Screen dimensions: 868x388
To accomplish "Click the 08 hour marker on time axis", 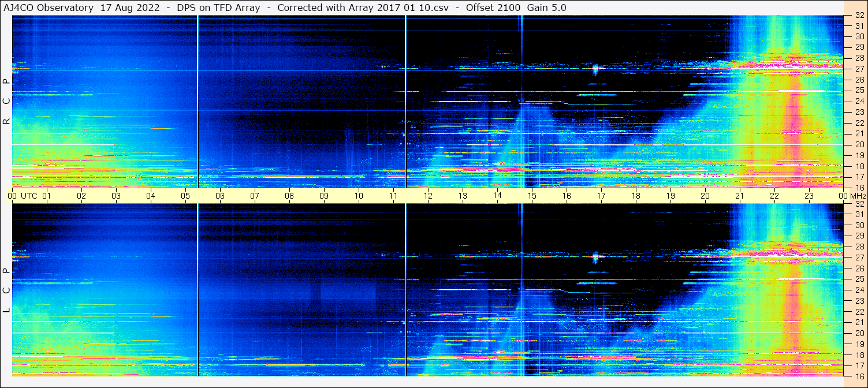I will (x=289, y=196).
